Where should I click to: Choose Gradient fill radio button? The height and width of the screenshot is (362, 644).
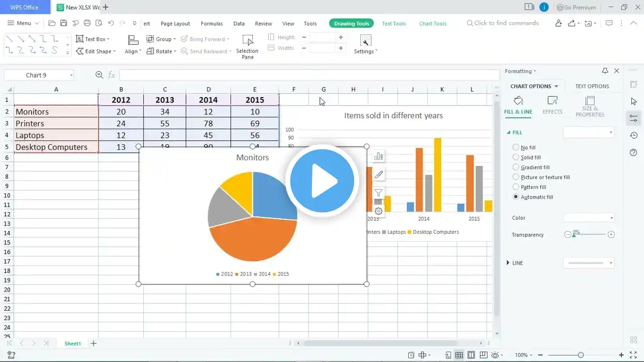pyautogui.click(x=516, y=167)
